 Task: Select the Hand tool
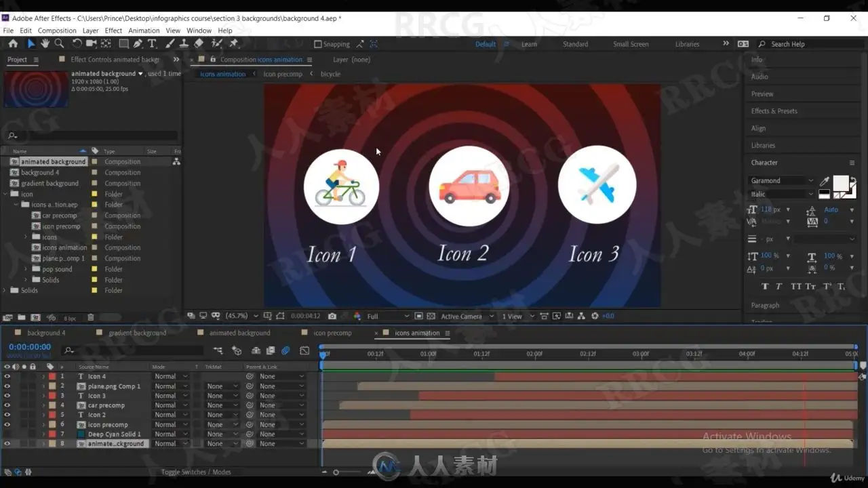click(45, 43)
